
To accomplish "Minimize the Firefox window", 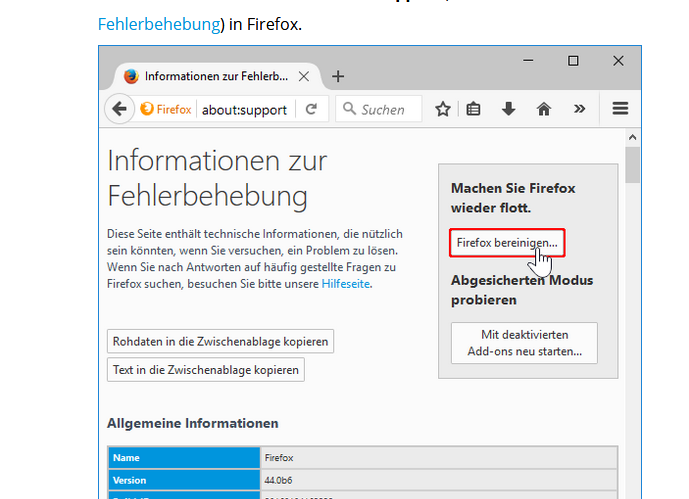I will click(528, 60).
